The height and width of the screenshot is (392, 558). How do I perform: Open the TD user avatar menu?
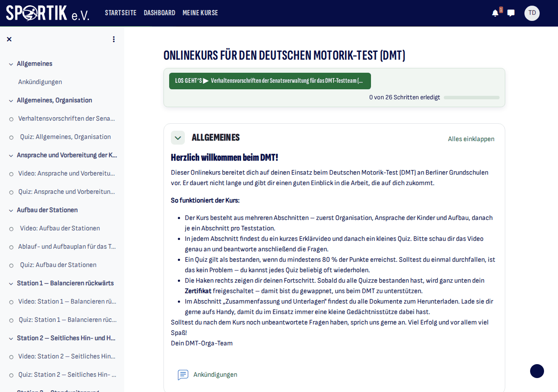532,13
